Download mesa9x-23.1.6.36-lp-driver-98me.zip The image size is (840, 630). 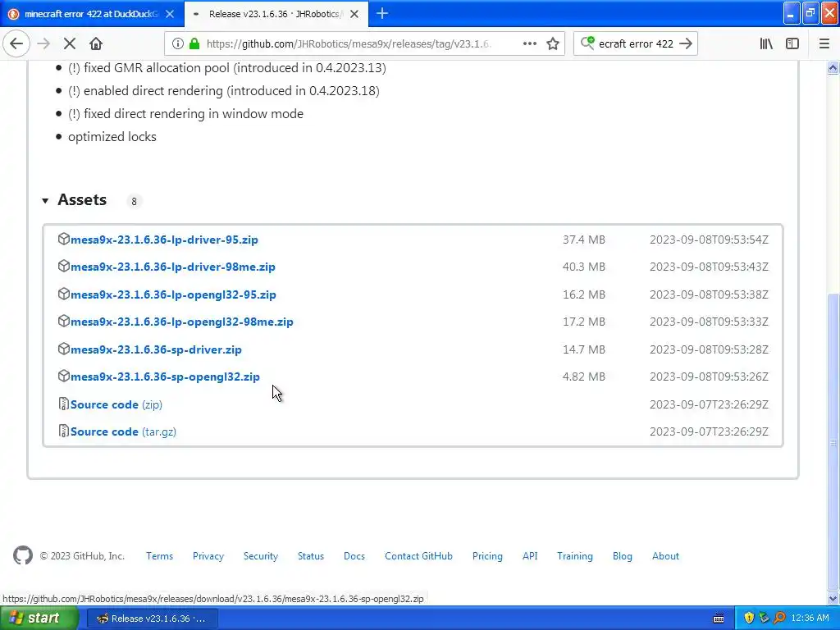click(172, 267)
